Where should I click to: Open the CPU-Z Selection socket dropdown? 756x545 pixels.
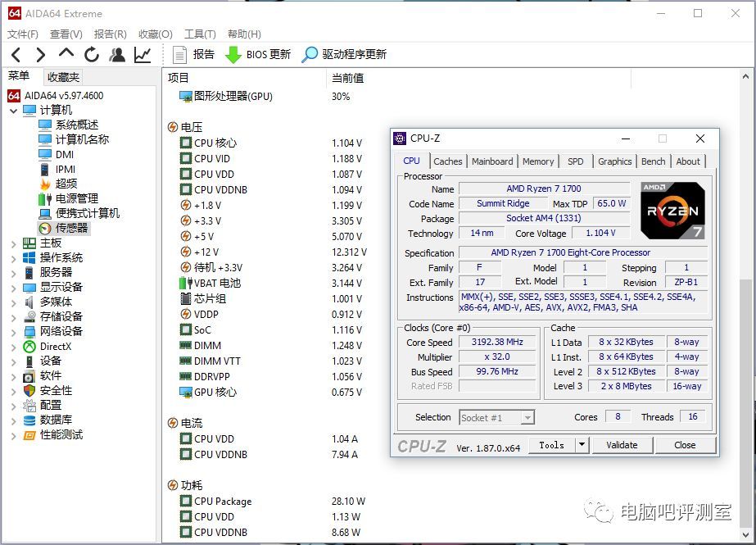[496, 418]
